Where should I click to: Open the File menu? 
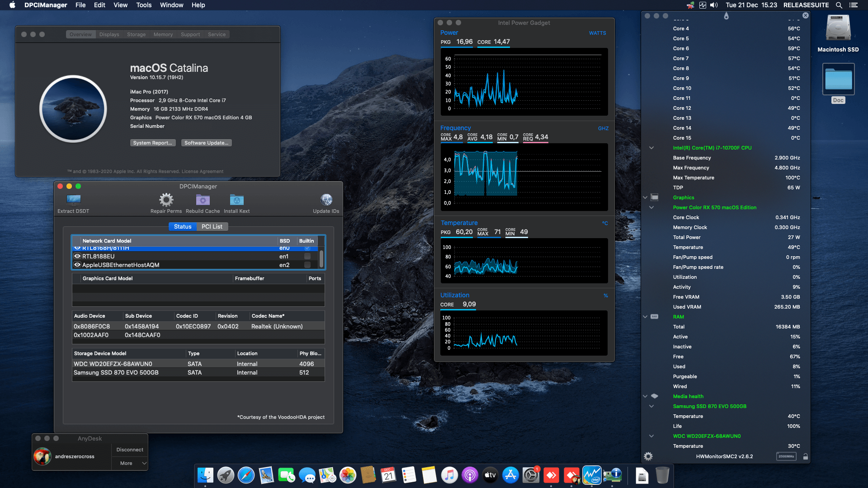click(x=80, y=5)
